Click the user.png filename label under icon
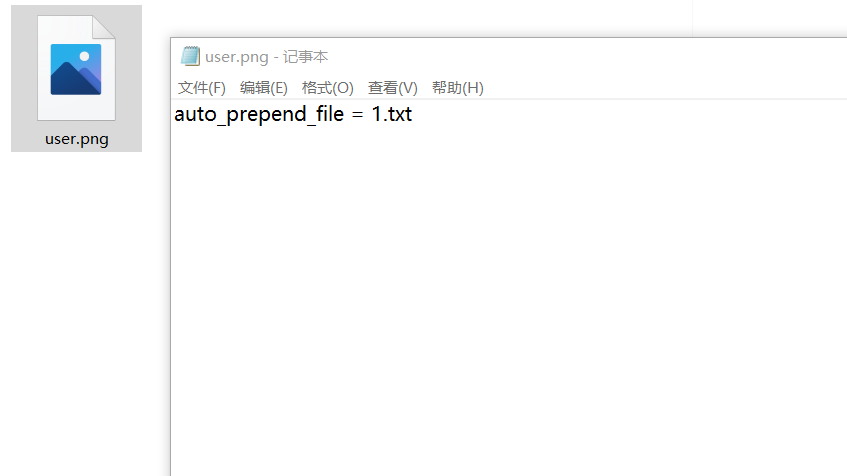The height and width of the screenshot is (476, 847). (x=77, y=139)
